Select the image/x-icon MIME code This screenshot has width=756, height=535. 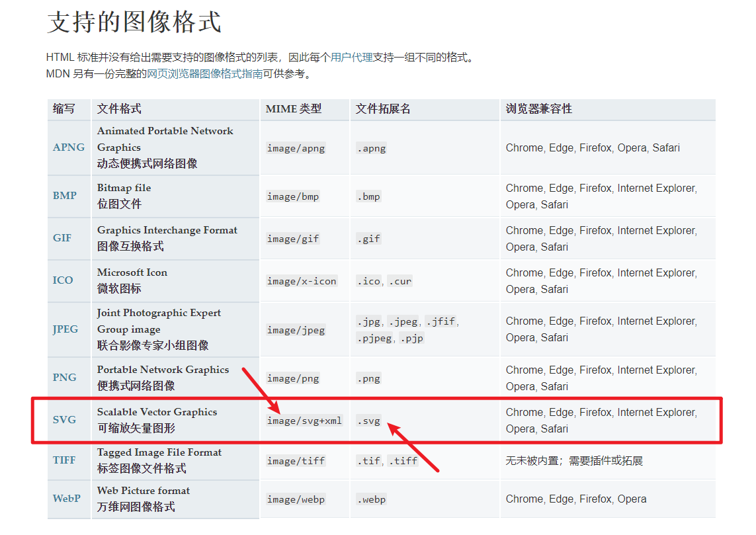(302, 281)
